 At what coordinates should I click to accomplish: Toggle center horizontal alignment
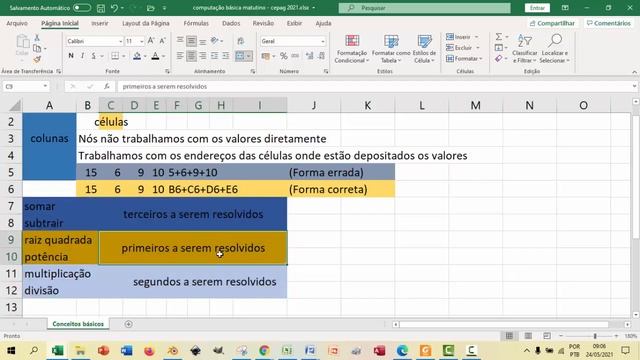[191, 56]
